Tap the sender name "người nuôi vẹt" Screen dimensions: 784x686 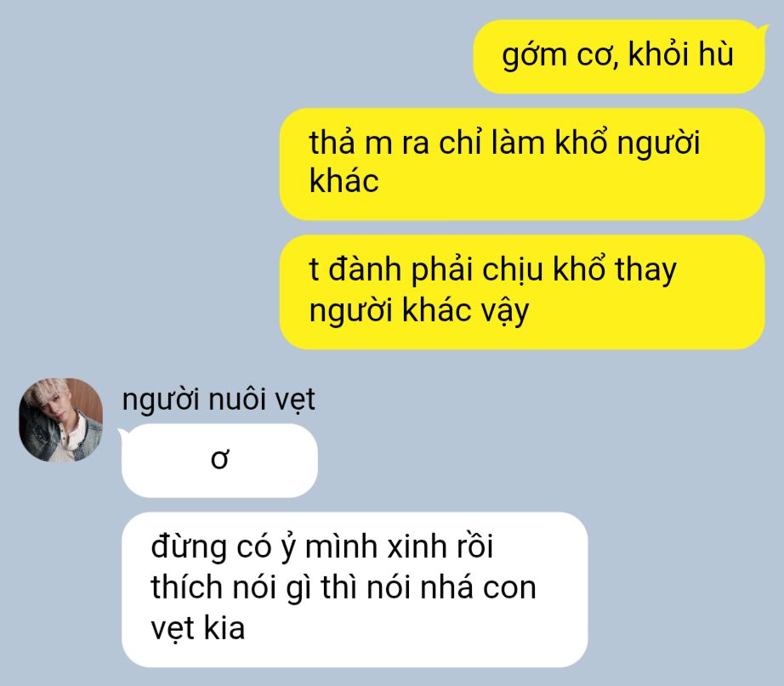[219, 400]
